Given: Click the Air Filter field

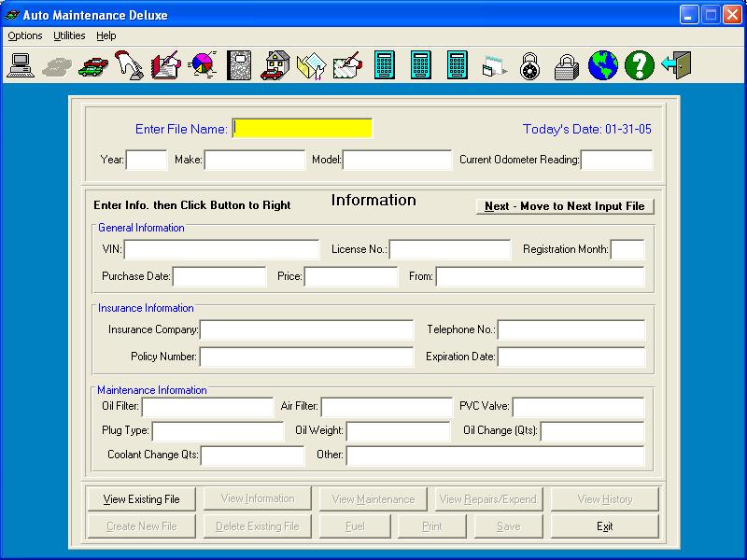Looking at the screenshot, I should point(387,407).
